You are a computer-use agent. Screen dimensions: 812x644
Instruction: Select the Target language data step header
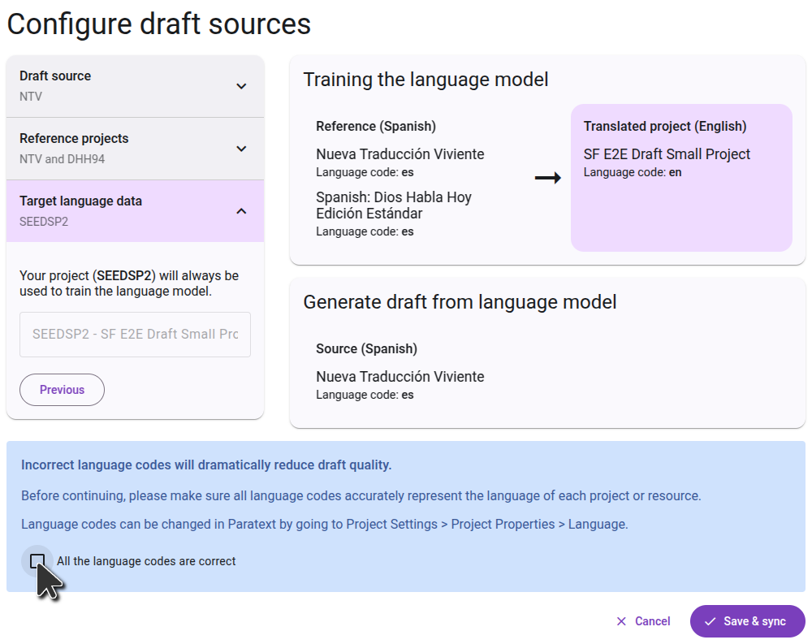tap(135, 211)
